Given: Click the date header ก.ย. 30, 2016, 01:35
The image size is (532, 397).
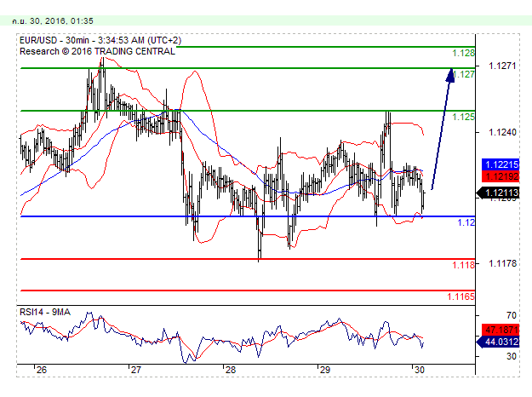Looking at the screenshot, I should click(52, 21).
